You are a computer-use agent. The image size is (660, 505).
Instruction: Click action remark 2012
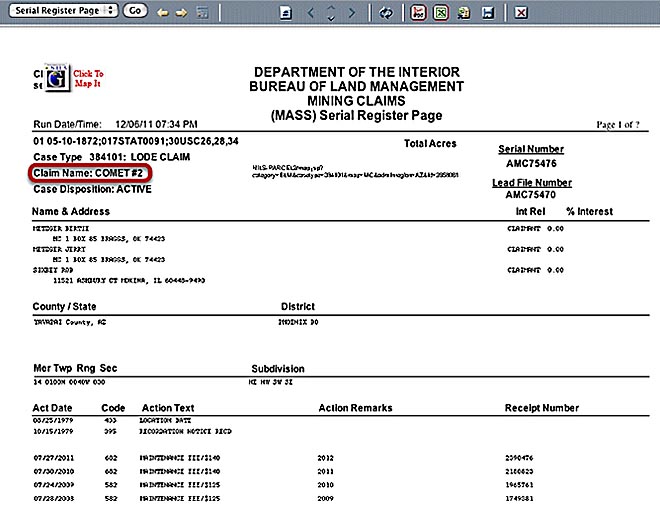coord(325,458)
